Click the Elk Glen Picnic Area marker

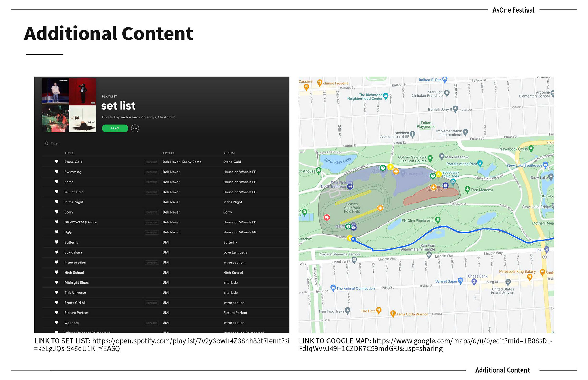pos(438,219)
